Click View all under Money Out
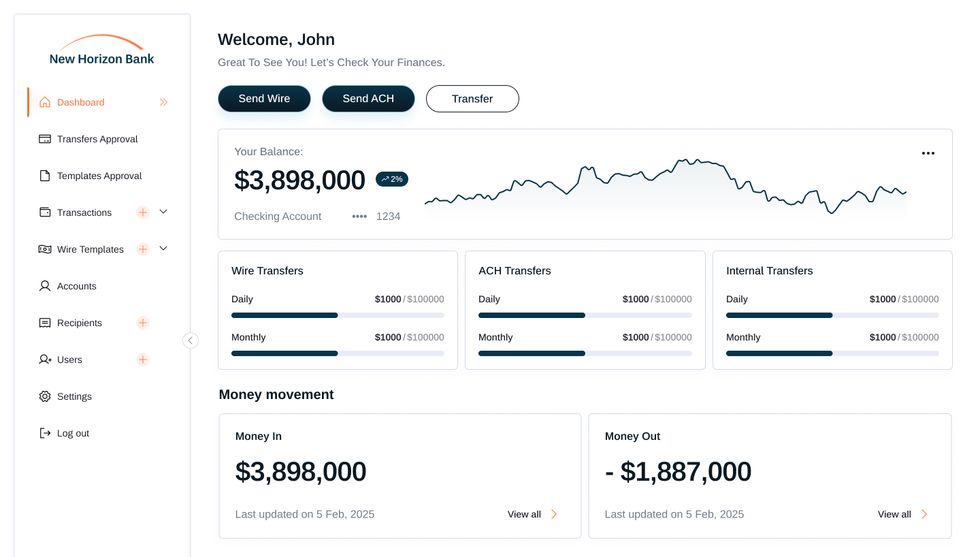The width and height of the screenshot is (980, 557). pyautogui.click(x=894, y=514)
